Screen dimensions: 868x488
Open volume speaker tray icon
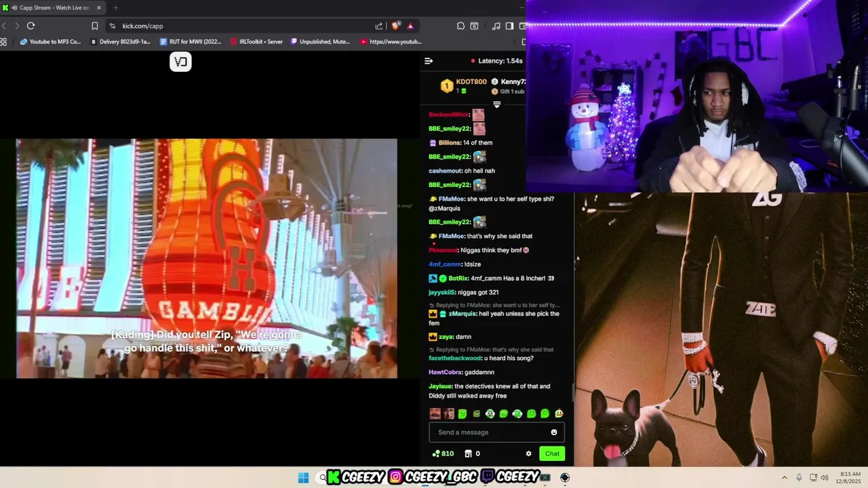click(x=825, y=477)
